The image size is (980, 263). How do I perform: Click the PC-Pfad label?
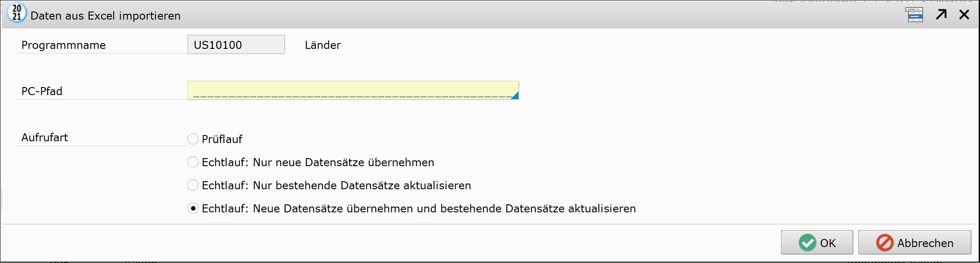pos(42,91)
